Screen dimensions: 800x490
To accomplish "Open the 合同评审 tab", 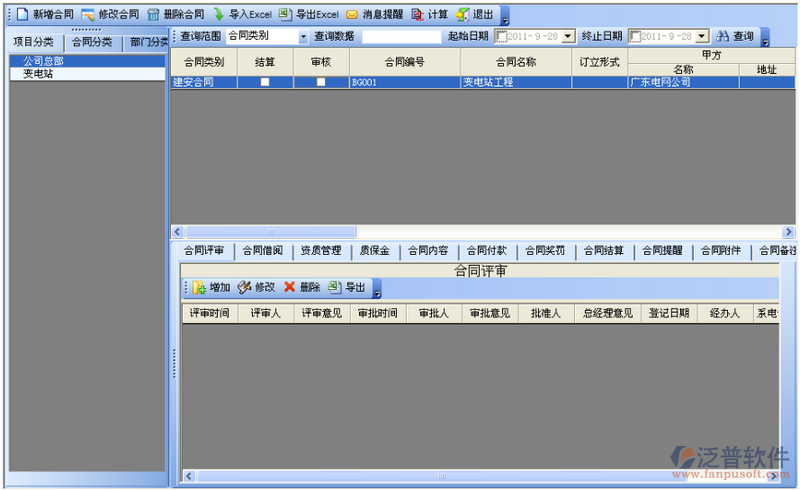I will pos(204,251).
